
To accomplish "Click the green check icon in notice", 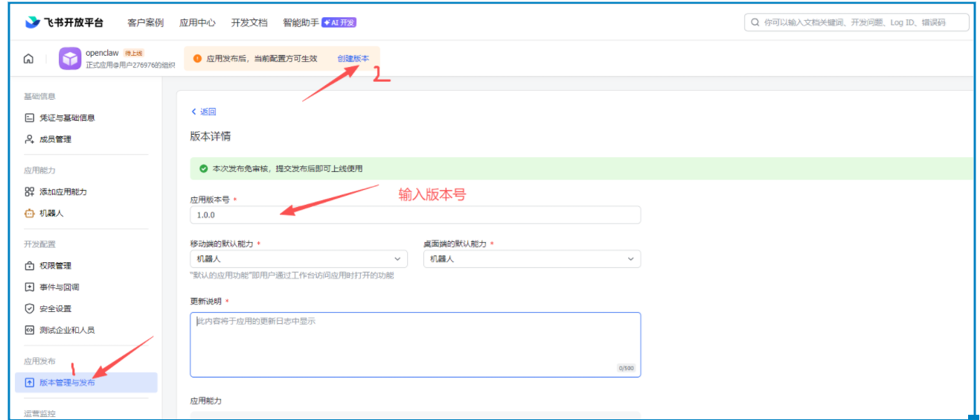I will click(x=203, y=169).
